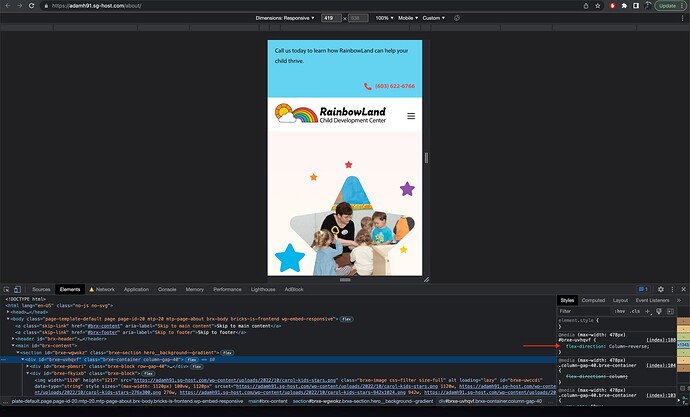
Task: Click the (603) 622-6766 phone link
Action: [x=395, y=86]
